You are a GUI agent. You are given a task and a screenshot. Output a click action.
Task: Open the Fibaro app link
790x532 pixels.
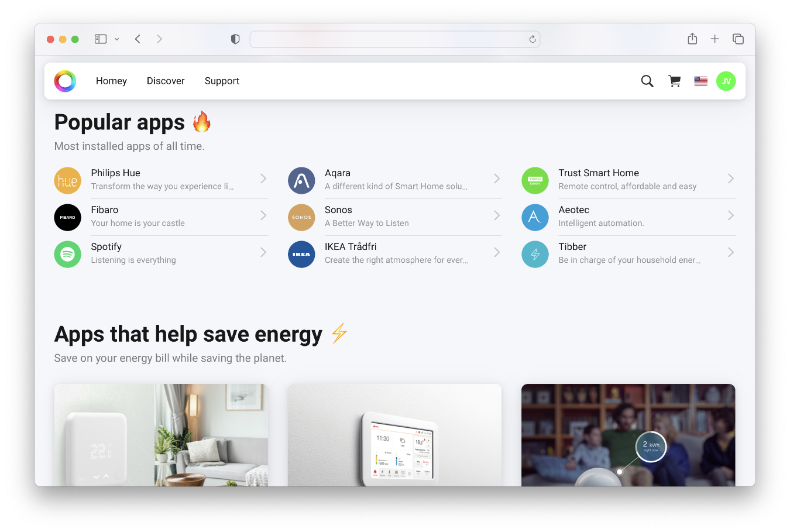tap(161, 217)
